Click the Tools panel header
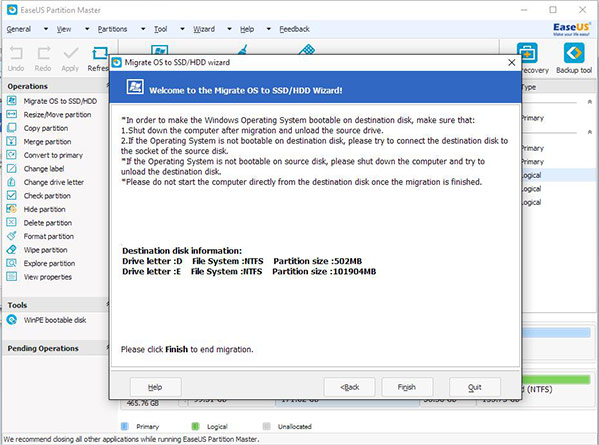 (x=56, y=305)
